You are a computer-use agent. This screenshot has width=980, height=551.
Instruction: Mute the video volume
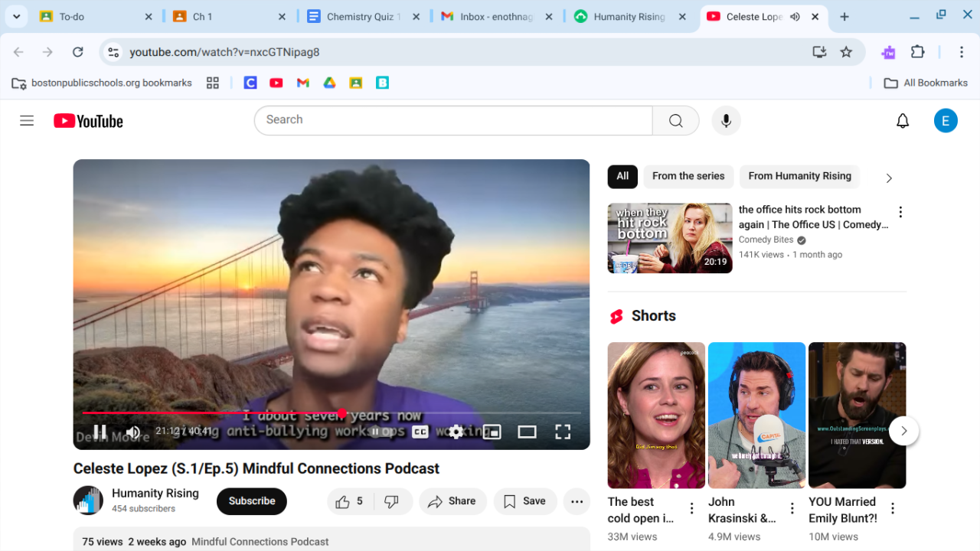click(133, 432)
